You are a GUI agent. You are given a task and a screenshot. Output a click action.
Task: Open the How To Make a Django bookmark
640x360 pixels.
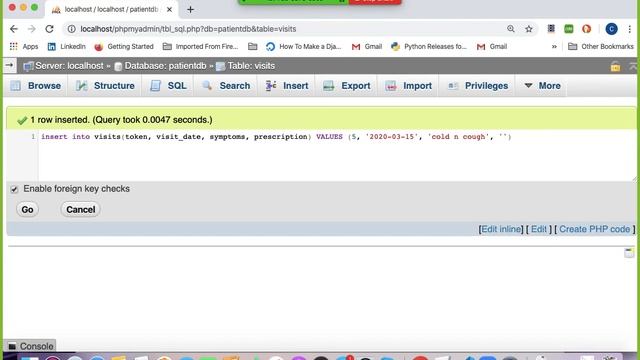coord(304,47)
